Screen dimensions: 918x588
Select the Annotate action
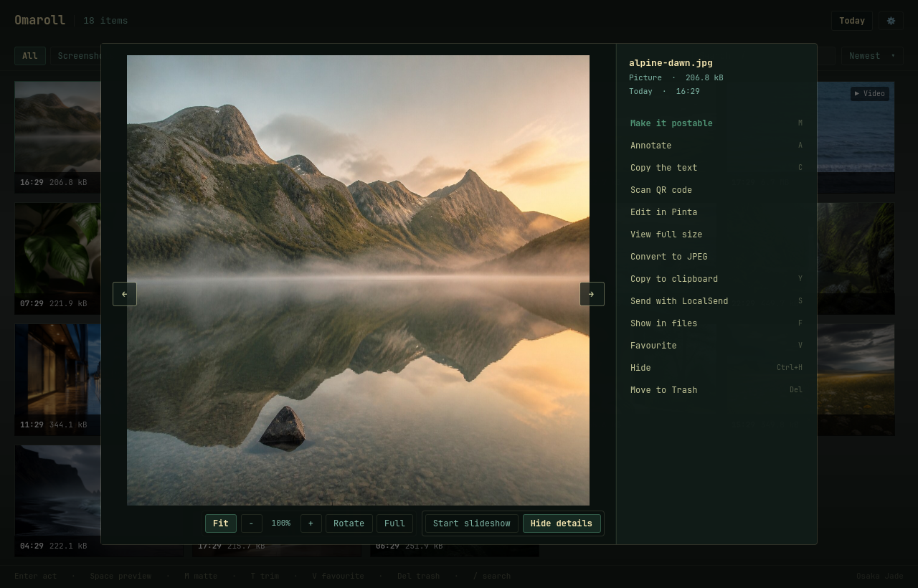click(716, 146)
